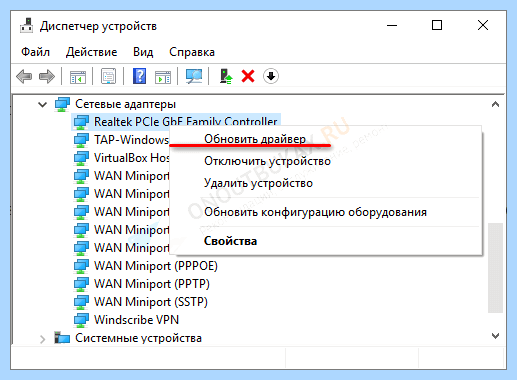
Task: Open the Вид menu
Action: [143, 52]
